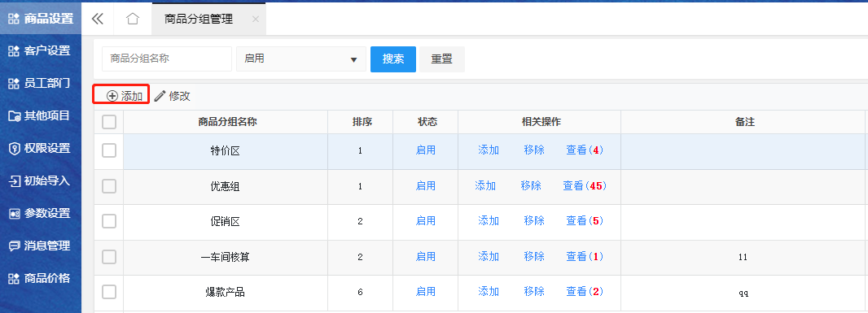Click 添加 link in 一车间核算 row

pyautogui.click(x=489, y=257)
